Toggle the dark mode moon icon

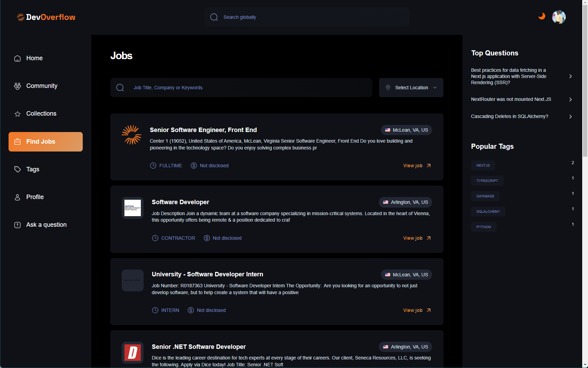coord(542,16)
